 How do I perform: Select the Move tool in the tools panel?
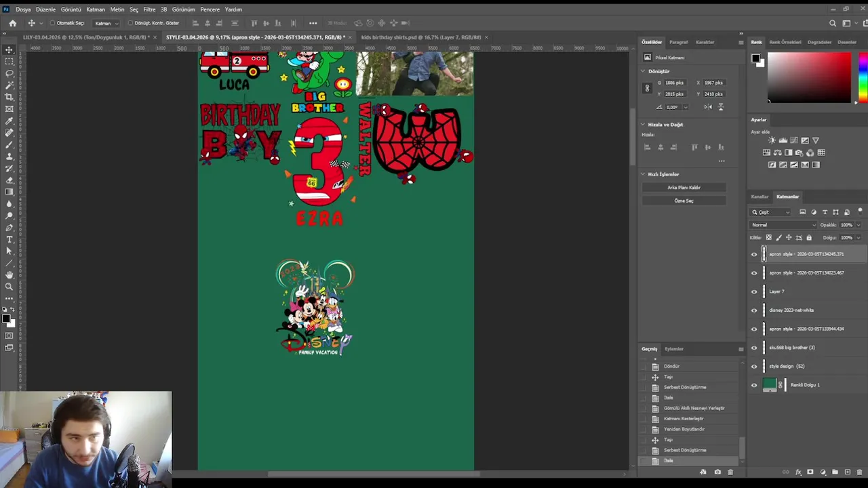9,50
